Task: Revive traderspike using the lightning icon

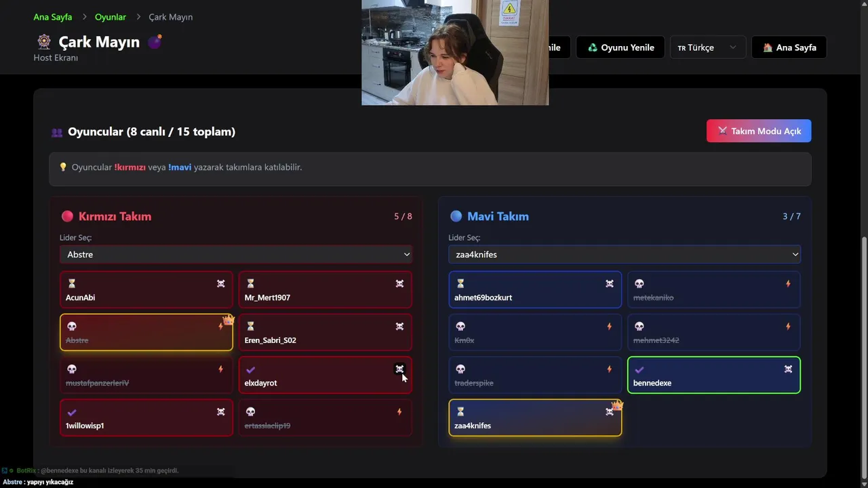Action: point(609,369)
